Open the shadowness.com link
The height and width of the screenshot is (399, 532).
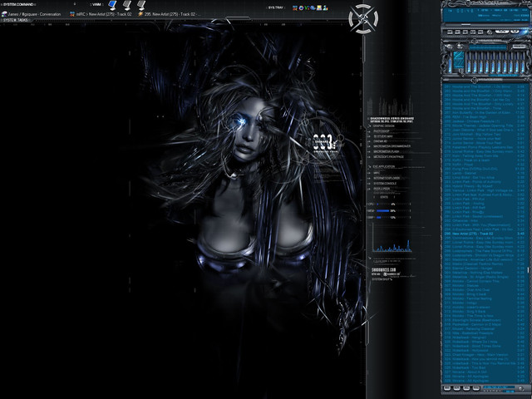tap(384, 269)
